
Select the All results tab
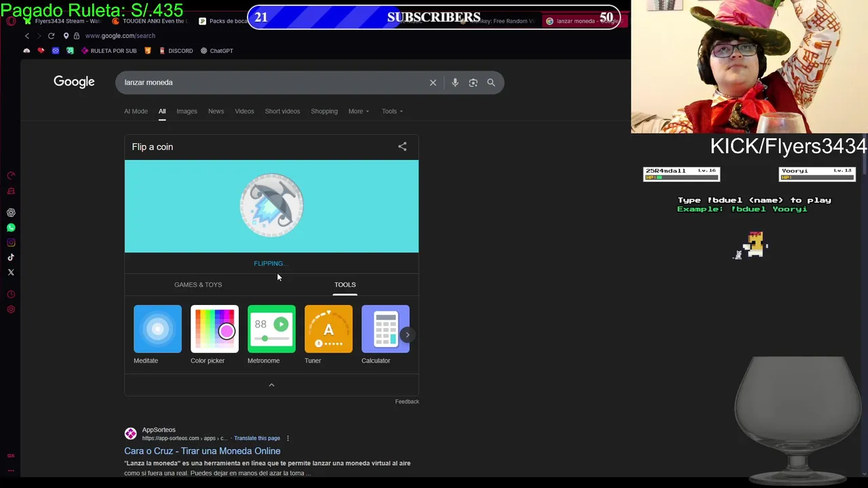click(x=162, y=111)
